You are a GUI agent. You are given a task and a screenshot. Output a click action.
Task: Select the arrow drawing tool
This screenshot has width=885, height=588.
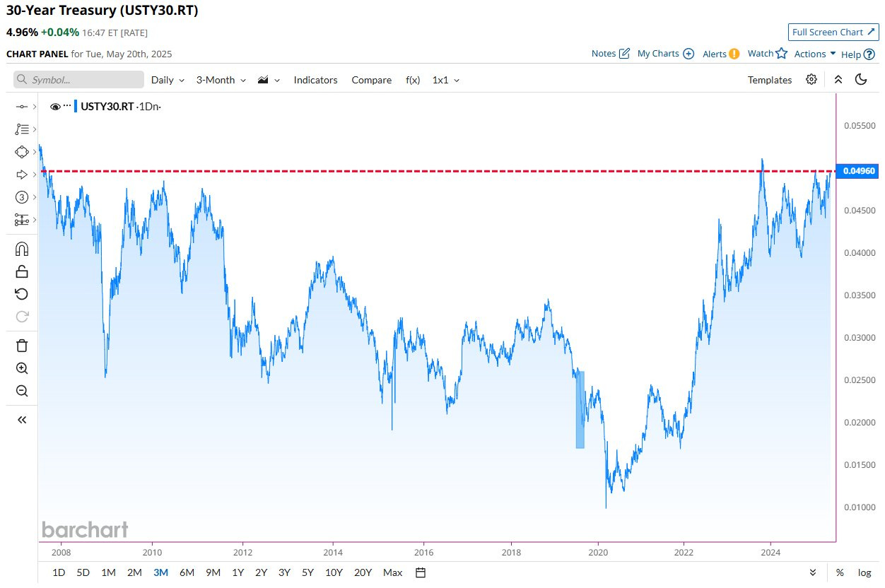(x=21, y=174)
